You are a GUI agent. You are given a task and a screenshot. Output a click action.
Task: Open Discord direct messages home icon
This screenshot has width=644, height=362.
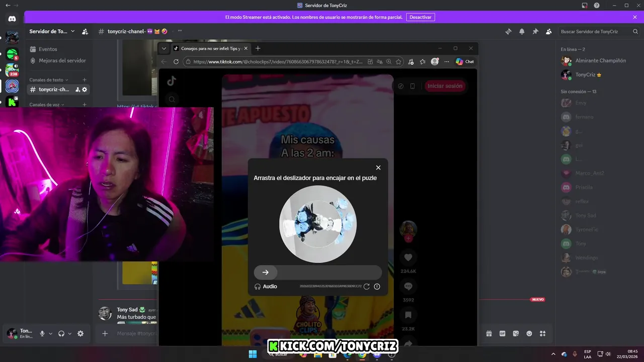[12, 19]
